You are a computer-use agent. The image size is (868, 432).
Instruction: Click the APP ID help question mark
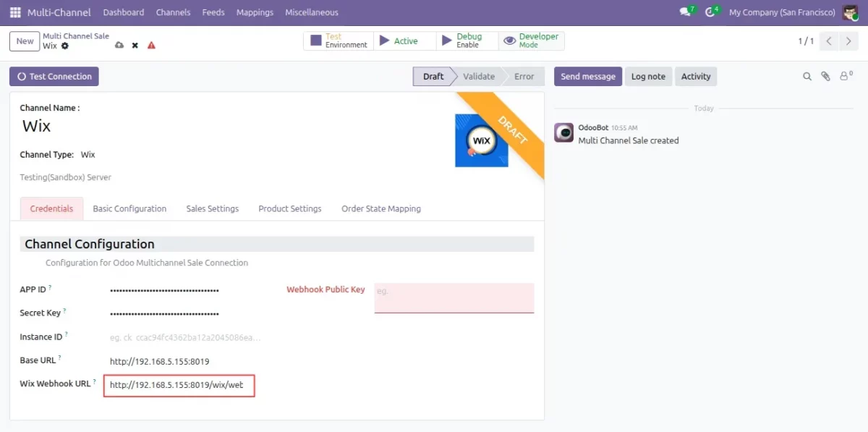pos(50,287)
